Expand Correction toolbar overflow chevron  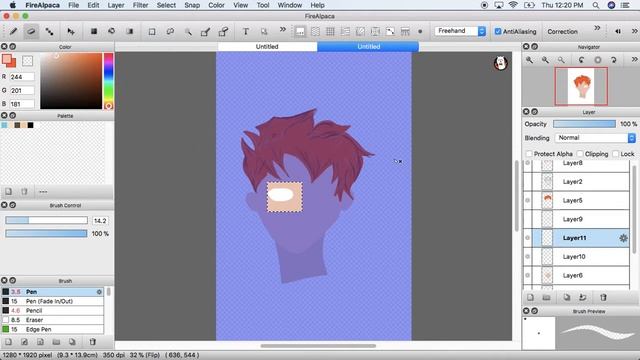(x=597, y=28)
